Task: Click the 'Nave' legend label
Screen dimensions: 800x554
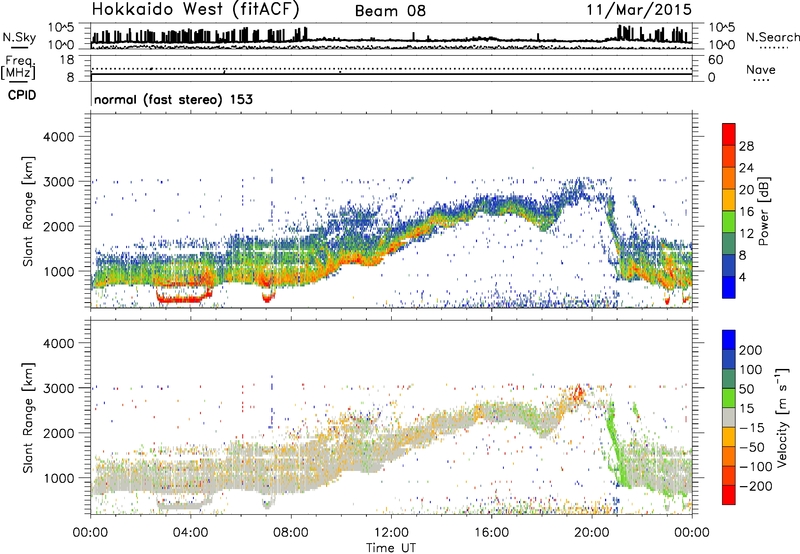Action: (760, 69)
